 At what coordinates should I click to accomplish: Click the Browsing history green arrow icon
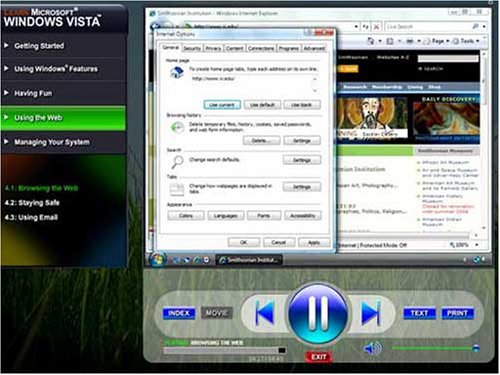point(177,127)
